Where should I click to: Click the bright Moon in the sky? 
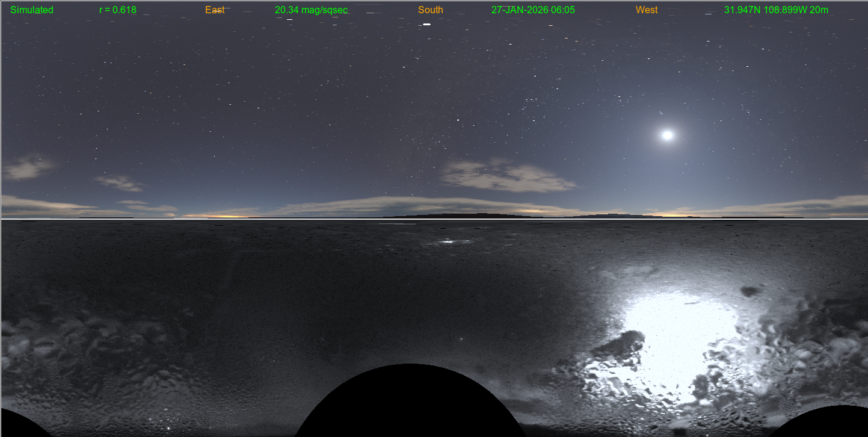pos(667,135)
